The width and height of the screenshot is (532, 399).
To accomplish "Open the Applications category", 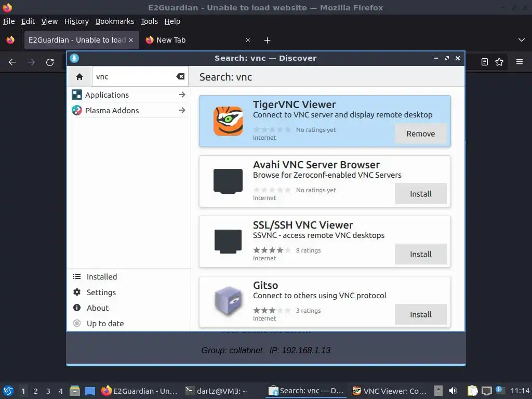I will [129, 95].
